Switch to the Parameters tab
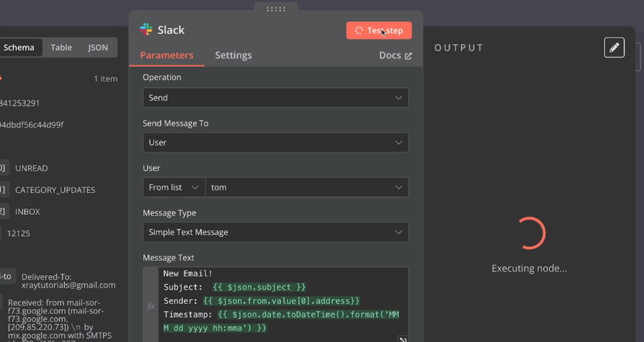 click(167, 55)
